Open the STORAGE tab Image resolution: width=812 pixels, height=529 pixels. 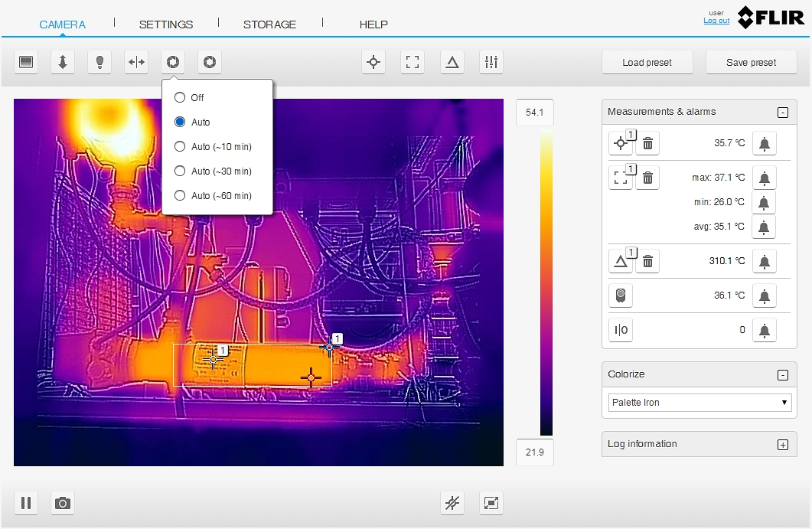(x=269, y=24)
